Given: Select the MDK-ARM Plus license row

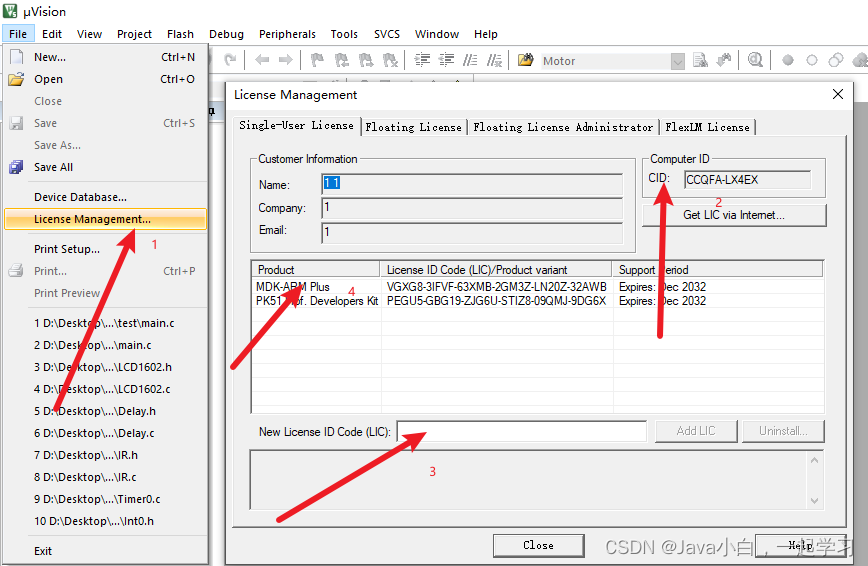Looking at the screenshot, I should [538, 287].
